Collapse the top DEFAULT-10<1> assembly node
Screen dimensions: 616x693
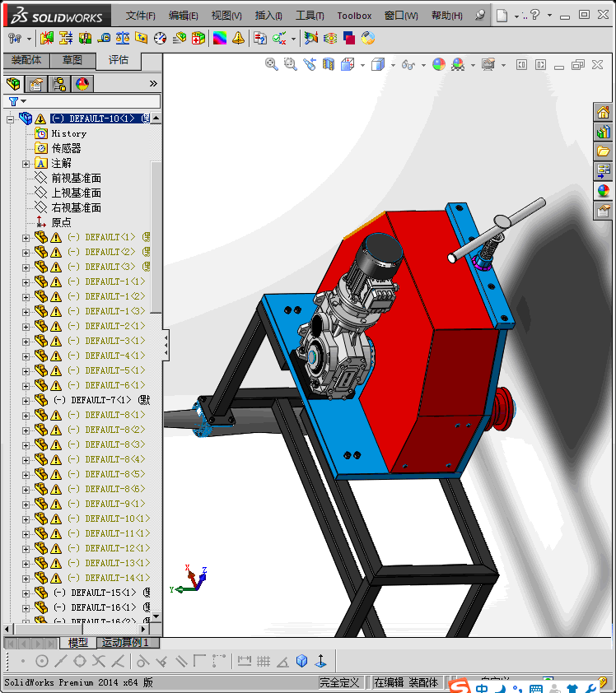[10, 119]
